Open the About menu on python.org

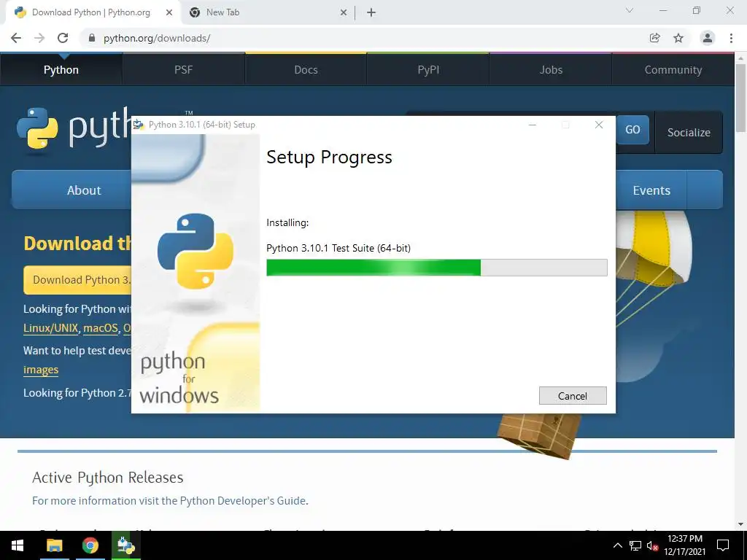pyautogui.click(x=71, y=190)
